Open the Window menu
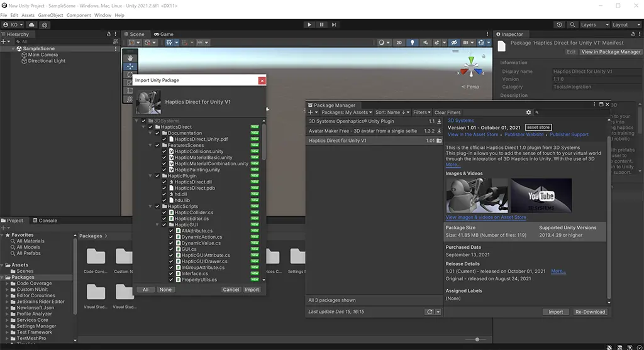The height and width of the screenshot is (350, 644). (103, 15)
